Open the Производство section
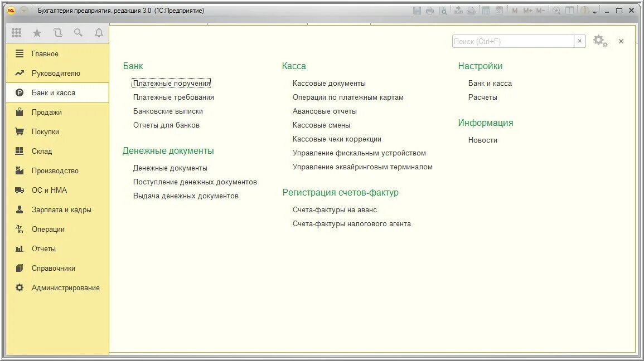Image resolution: width=644 pixels, height=361 pixels. click(x=57, y=170)
